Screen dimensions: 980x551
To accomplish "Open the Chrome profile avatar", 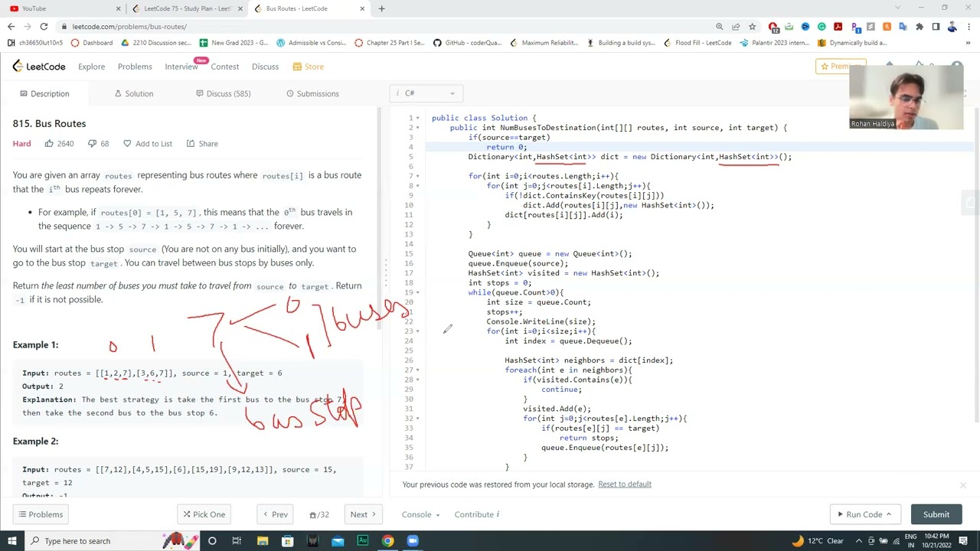I will [x=952, y=26].
